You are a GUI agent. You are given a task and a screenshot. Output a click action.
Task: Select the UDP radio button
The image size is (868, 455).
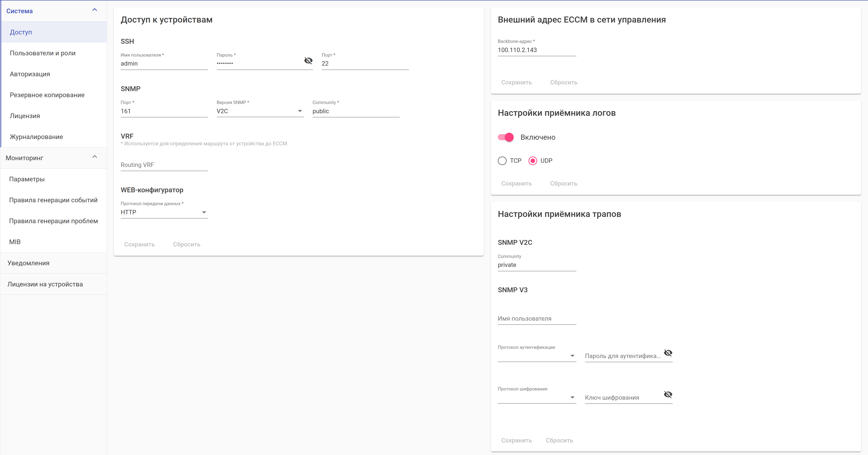coord(533,161)
